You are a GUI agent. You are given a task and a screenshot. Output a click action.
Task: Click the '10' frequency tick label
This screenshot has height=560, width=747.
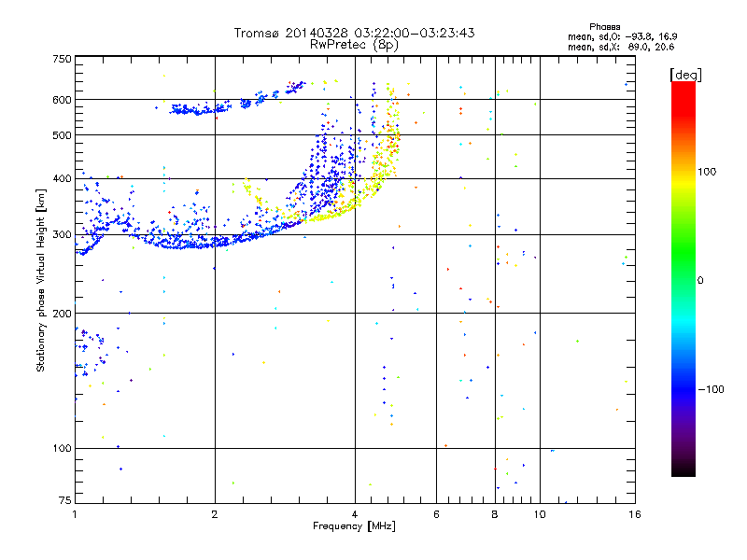coord(540,514)
